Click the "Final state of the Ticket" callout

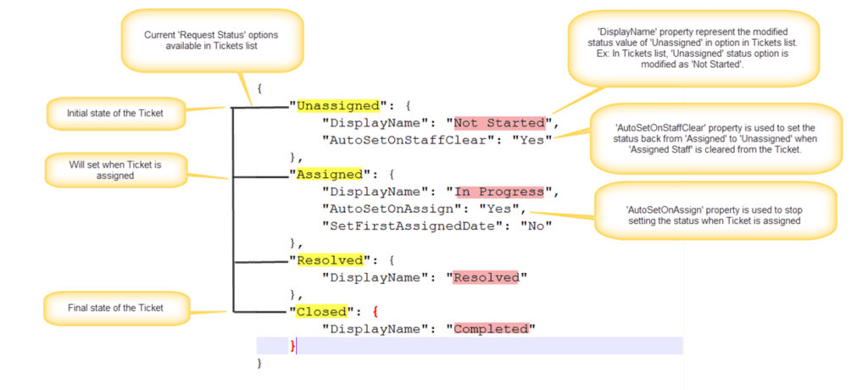(x=115, y=307)
